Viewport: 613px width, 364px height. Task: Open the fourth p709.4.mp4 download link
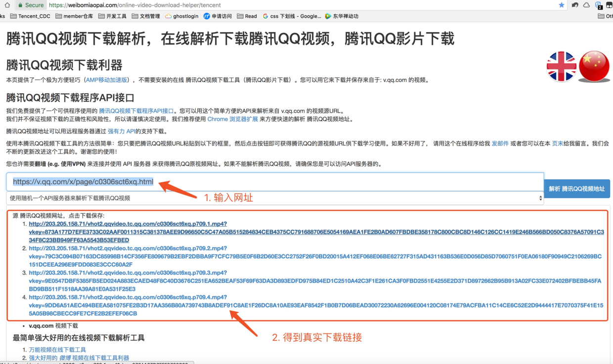tap(128, 297)
